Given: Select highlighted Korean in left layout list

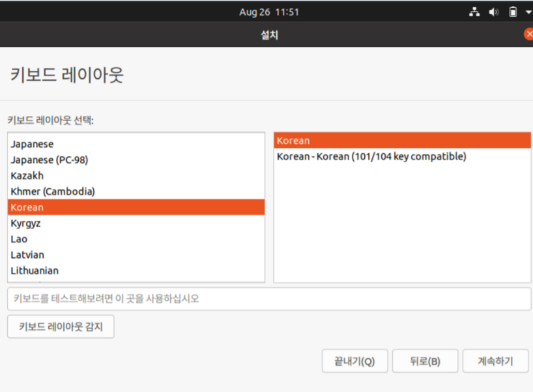Looking at the screenshot, I should pyautogui.click(x=136, y=207).
